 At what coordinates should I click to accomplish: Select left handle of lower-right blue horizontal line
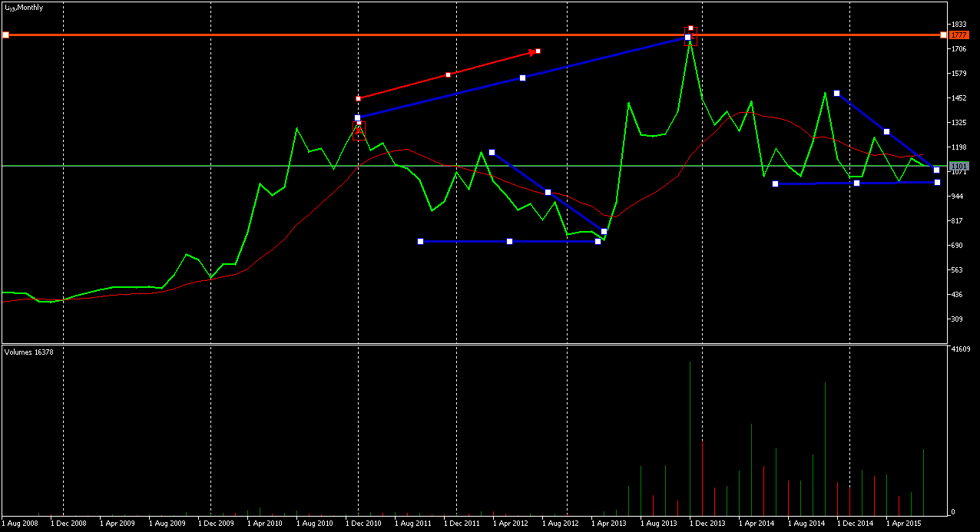pos(775,183)
